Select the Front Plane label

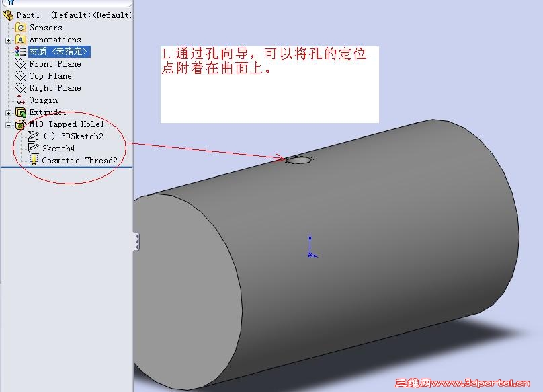click(55, 64)
